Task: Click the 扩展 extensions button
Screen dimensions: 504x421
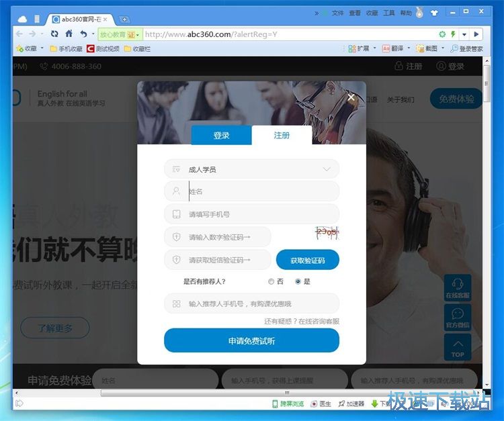Action: tap(358, 48)
